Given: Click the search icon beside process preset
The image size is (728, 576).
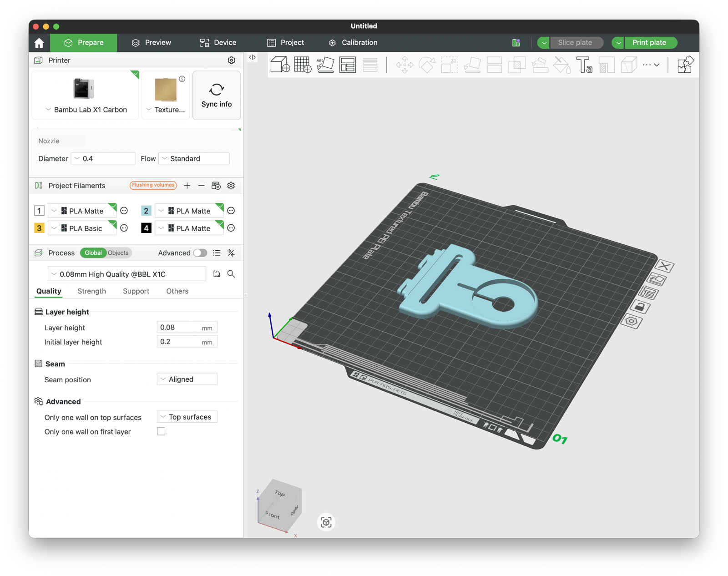Looking at the screenshot, I should [231, 274].
